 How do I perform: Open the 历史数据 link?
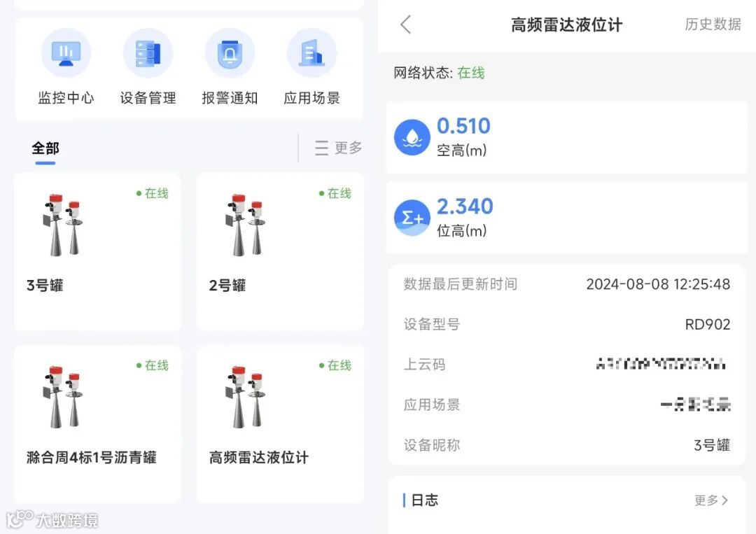713,24
